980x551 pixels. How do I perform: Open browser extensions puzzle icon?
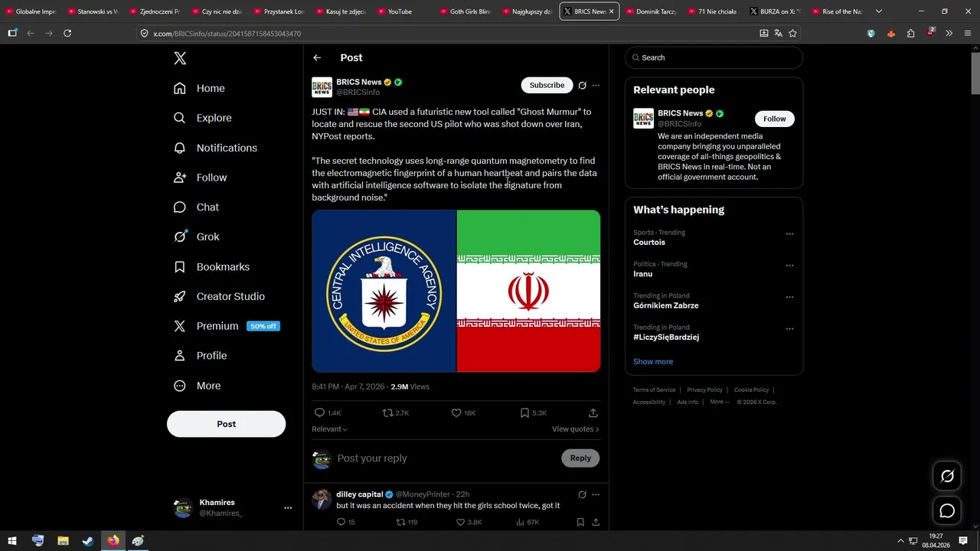pyautogui.click(x=910, y=33)
